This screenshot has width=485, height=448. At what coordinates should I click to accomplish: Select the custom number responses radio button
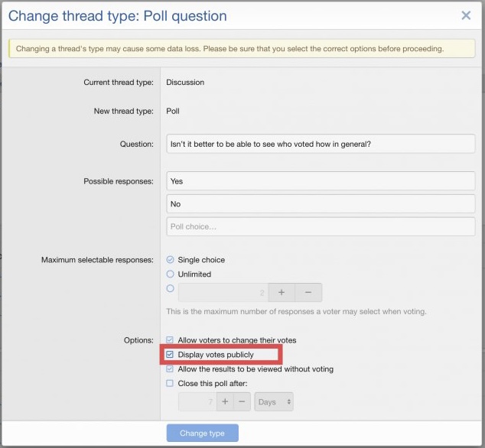(x=171, y=289)
